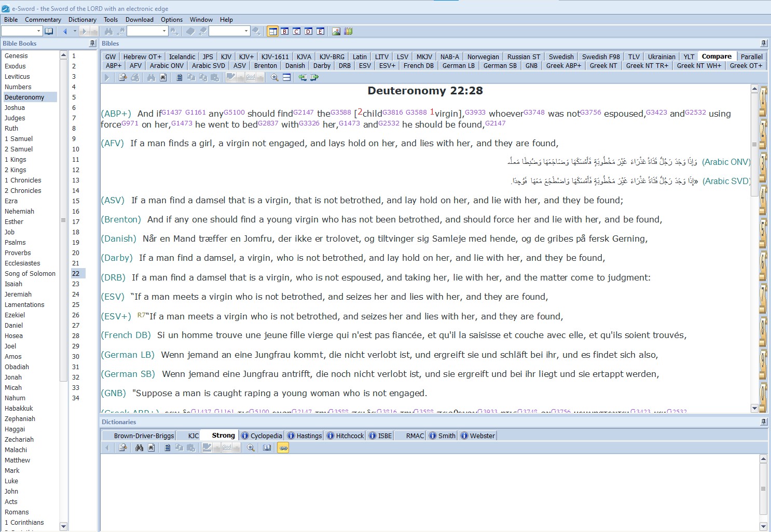The height and width of the screenshot is (532, 771).
Task: Open Search binoculars in Dictionaries toolbar
Action: tap(139, 447)
